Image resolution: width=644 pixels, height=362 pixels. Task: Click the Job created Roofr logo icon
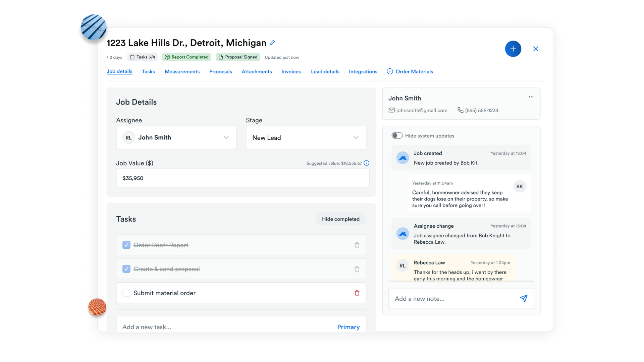pos(402,158)
